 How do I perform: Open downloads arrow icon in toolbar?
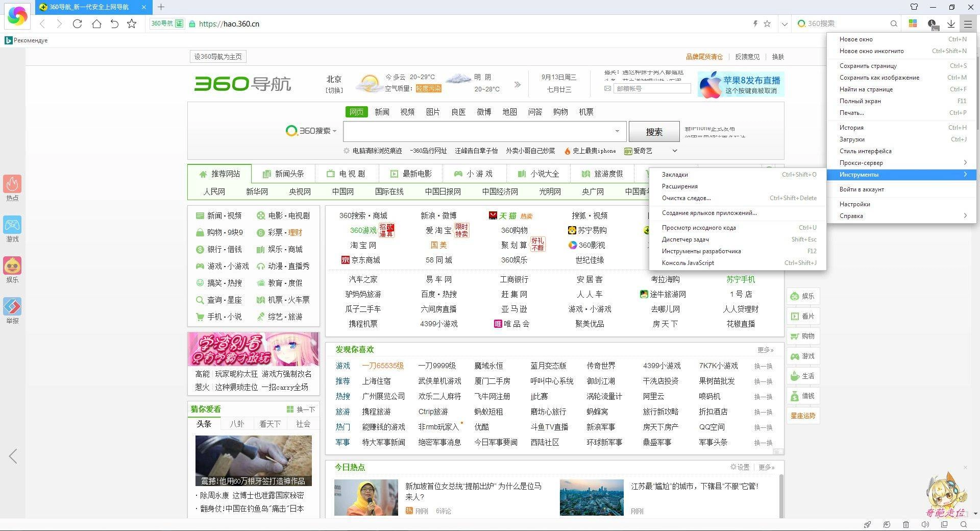(x=951, y=23)
